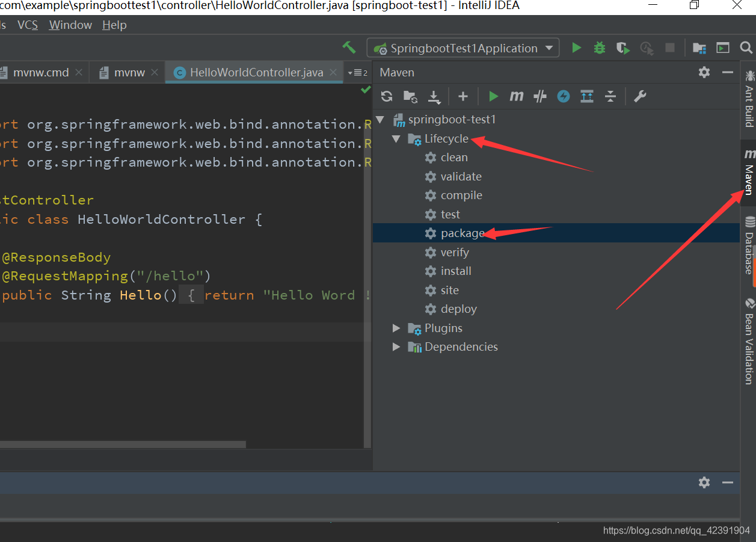The height and width of the screenshot is (542, 756).
Task: Click the Stop square icon in main toolbar
Action: click(670, 48)
